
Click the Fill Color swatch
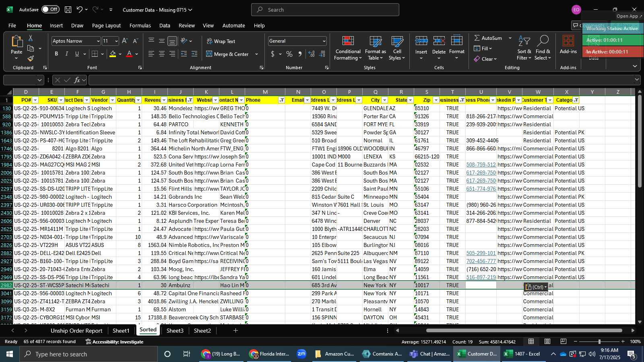[x=113, y=54]
